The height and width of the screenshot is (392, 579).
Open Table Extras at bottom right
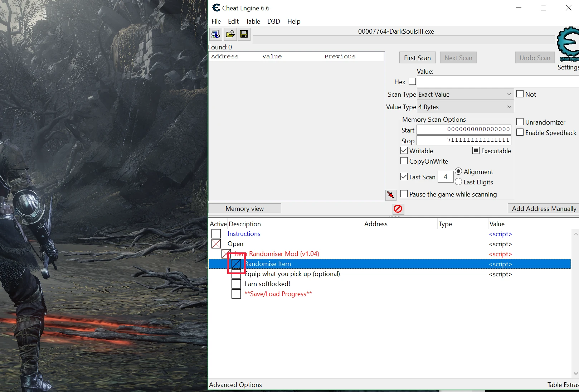563,384
